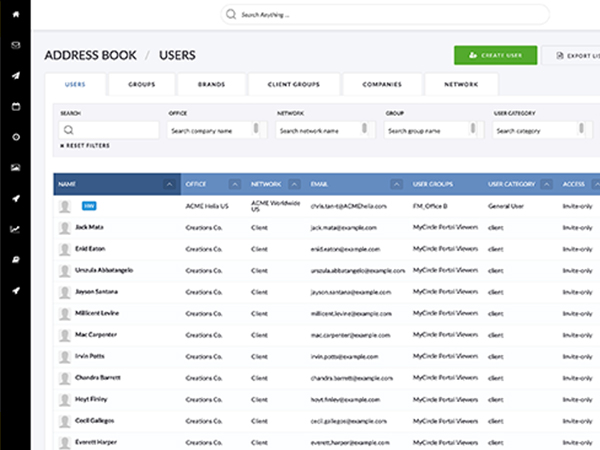The width and height of the screenshot is (600, 450).
Task: Focus the Search Anything input field
Action: 385,15
